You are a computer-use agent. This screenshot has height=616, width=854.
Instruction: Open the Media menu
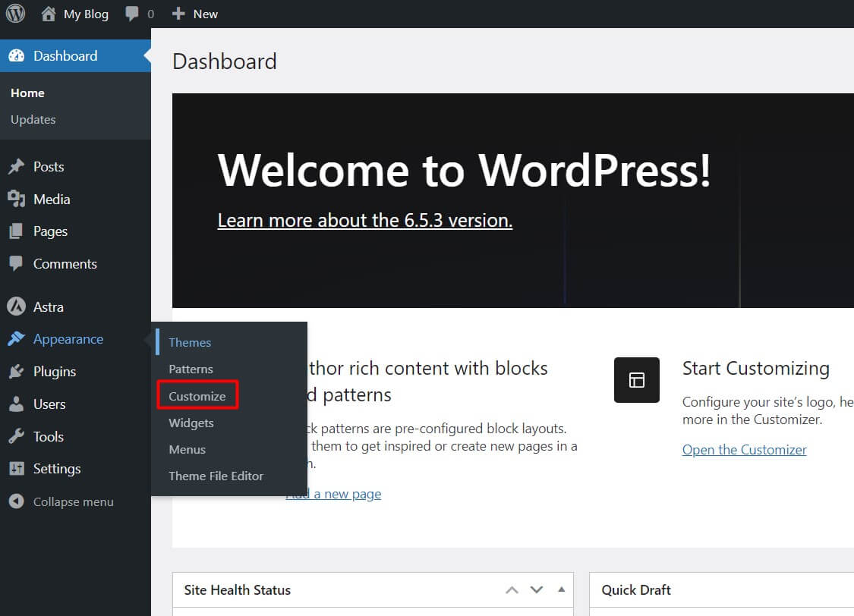[52, 200]
